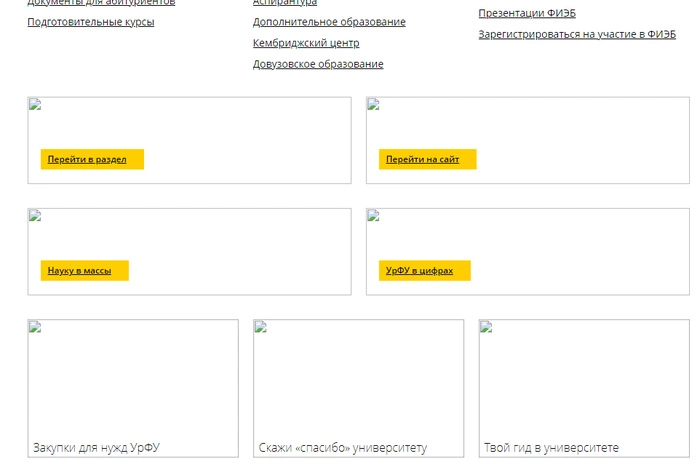Open the УрФУ в цифрах button
Viewport: 700px width, 467px height.
[419, 271]
